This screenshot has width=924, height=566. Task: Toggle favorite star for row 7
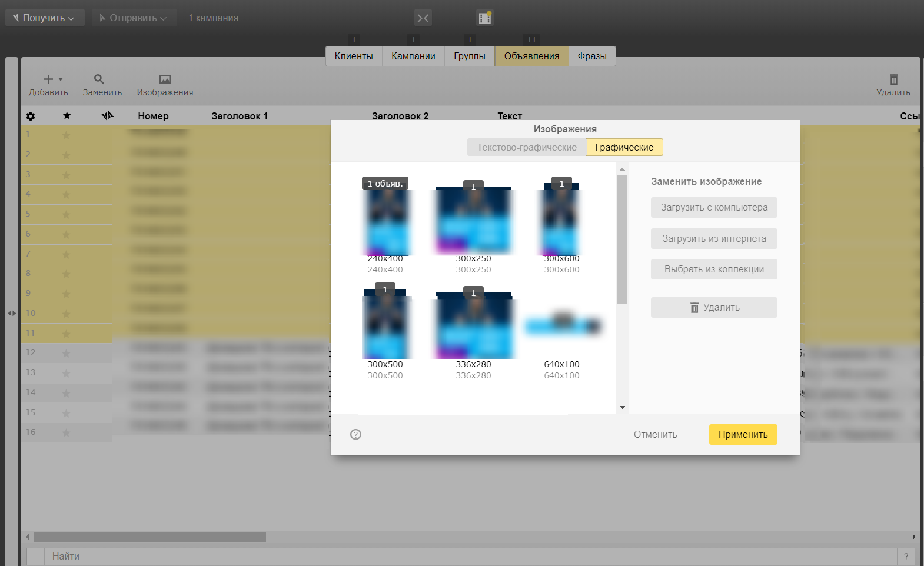[66, 254]
